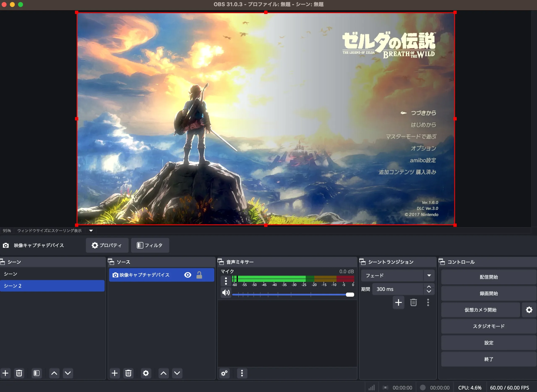Viewport: 537px width, 392px height.
Task: Open virtual camera settings gear
Action: coord(529,310)
